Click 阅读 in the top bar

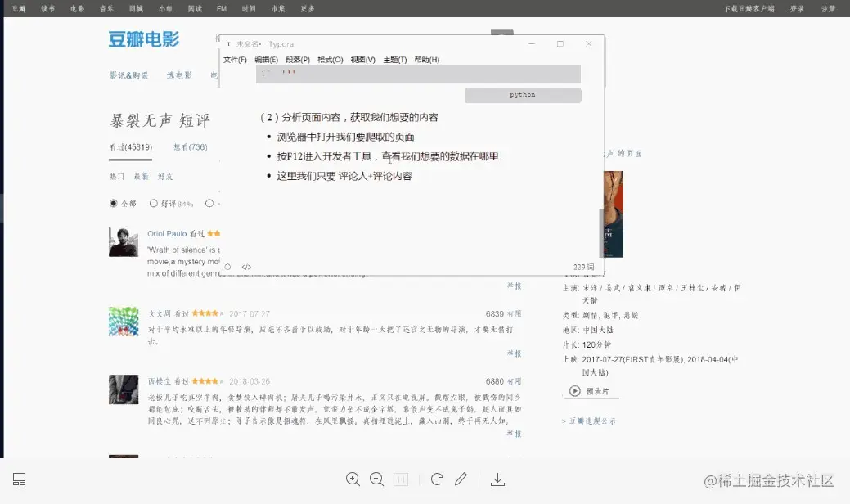click(x=195, y=9)
